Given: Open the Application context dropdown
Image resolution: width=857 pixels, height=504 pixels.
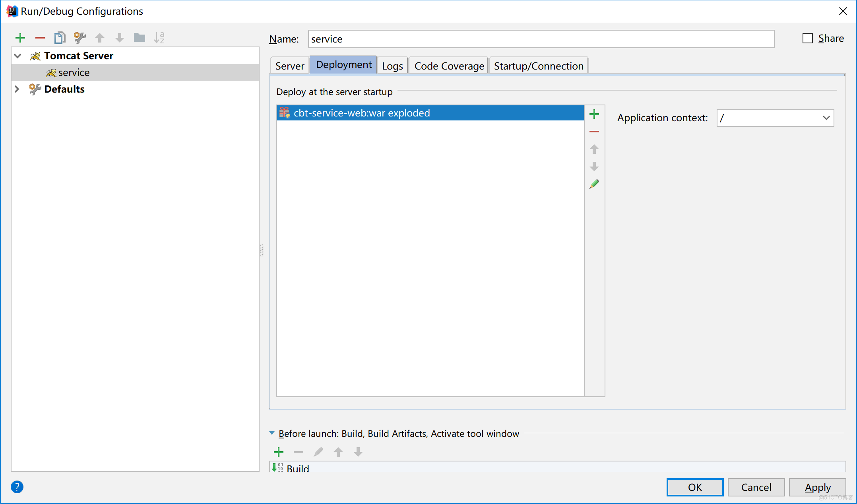Looking at the screenshot, I should click(x=826, y=117).
